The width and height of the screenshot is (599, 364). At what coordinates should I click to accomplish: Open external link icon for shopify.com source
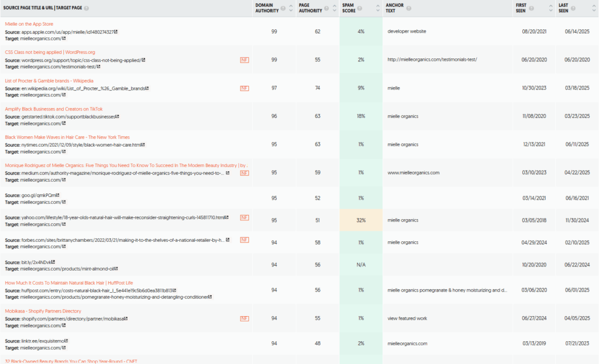126,318
